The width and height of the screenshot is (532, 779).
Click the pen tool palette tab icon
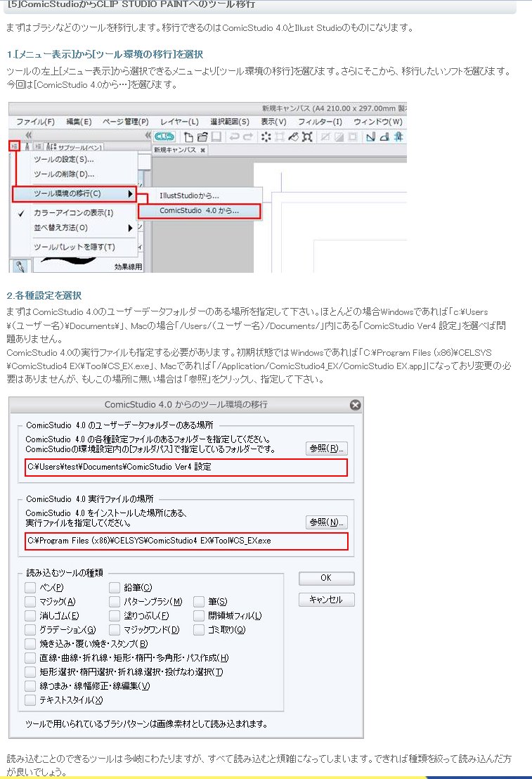pos(27,146)
